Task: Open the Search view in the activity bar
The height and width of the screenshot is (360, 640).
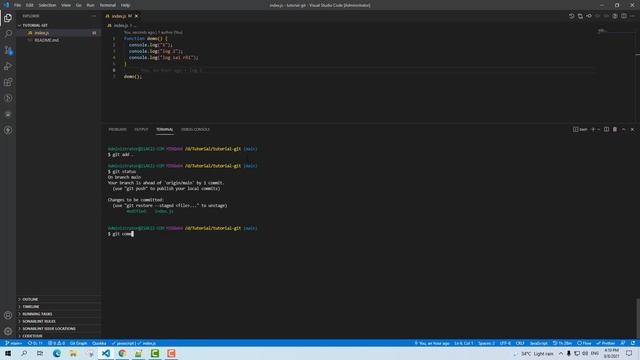Action: [x=8, y=34]
